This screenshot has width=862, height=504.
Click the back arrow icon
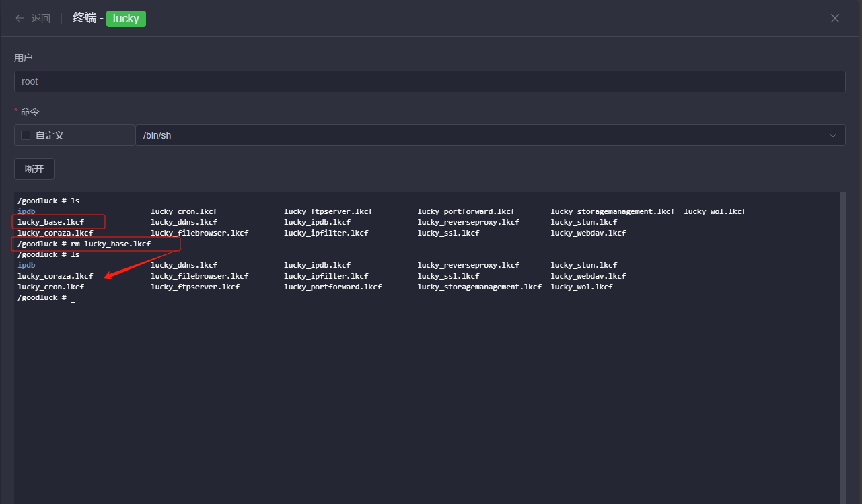click(20, 18)
